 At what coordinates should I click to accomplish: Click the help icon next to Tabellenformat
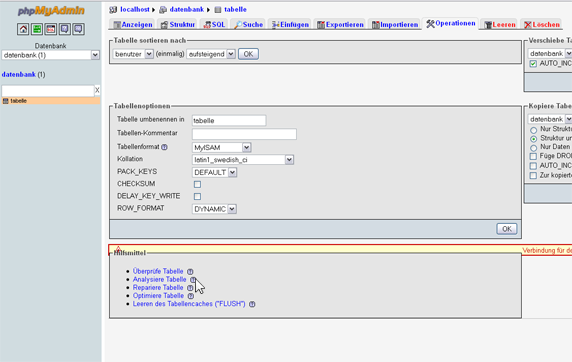[165, 147]
